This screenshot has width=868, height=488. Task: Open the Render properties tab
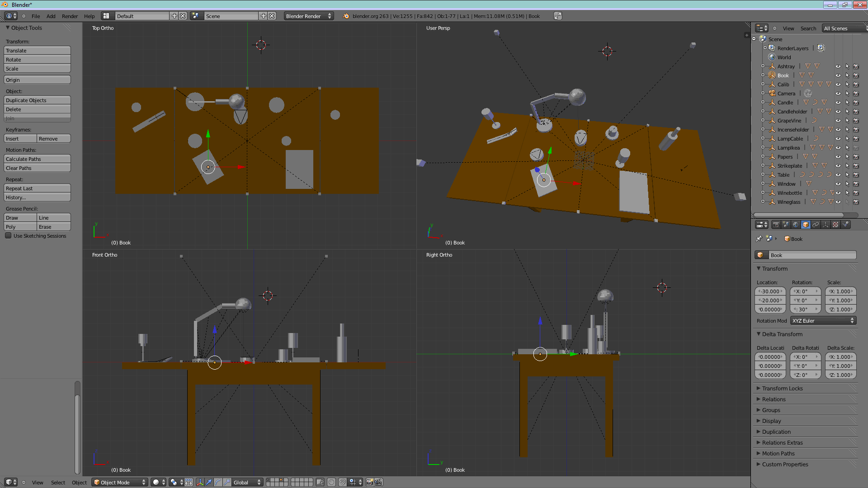pos(776,225)
